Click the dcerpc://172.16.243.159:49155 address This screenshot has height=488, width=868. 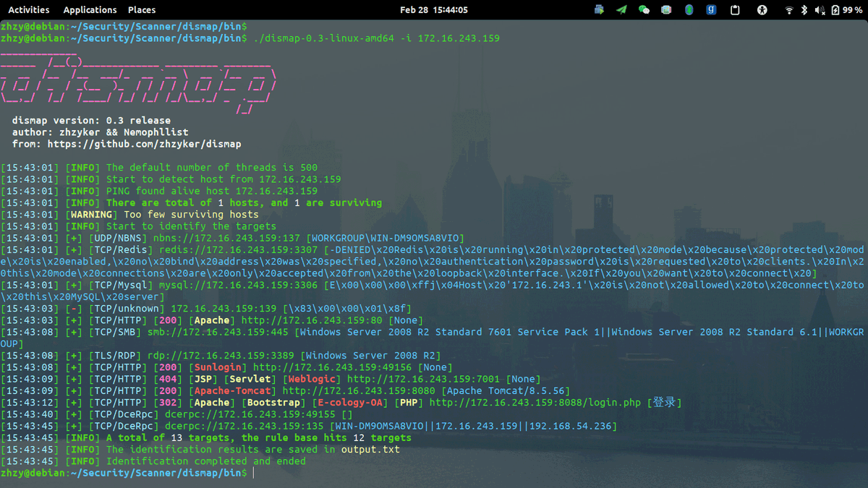pos(250,414)
